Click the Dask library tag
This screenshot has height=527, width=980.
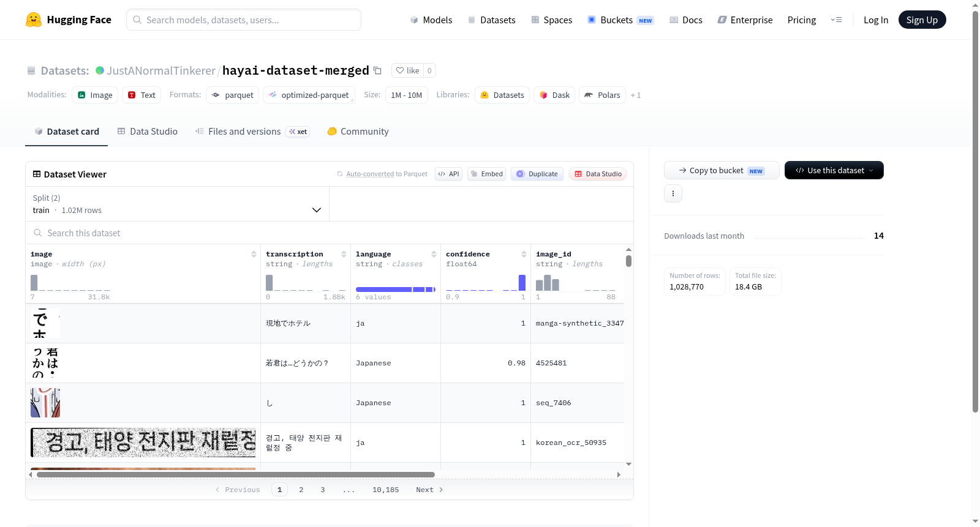point(554,95)
